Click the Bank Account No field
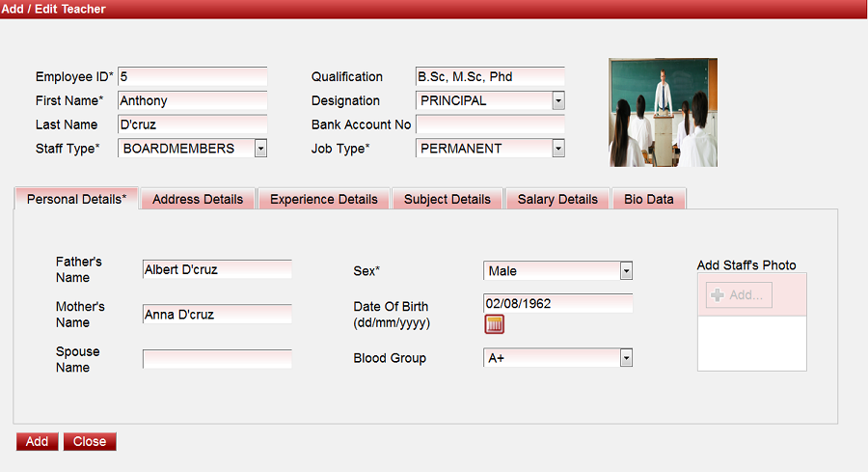 (x=490, y=125)
